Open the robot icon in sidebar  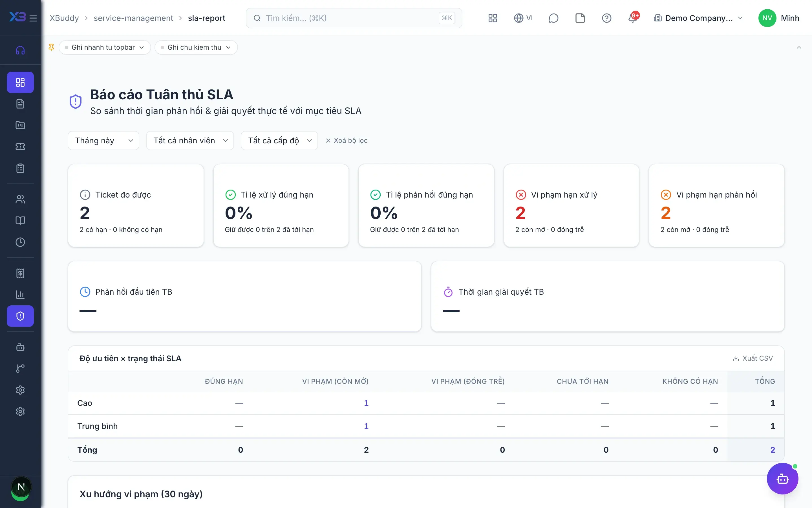click(20, 347)
